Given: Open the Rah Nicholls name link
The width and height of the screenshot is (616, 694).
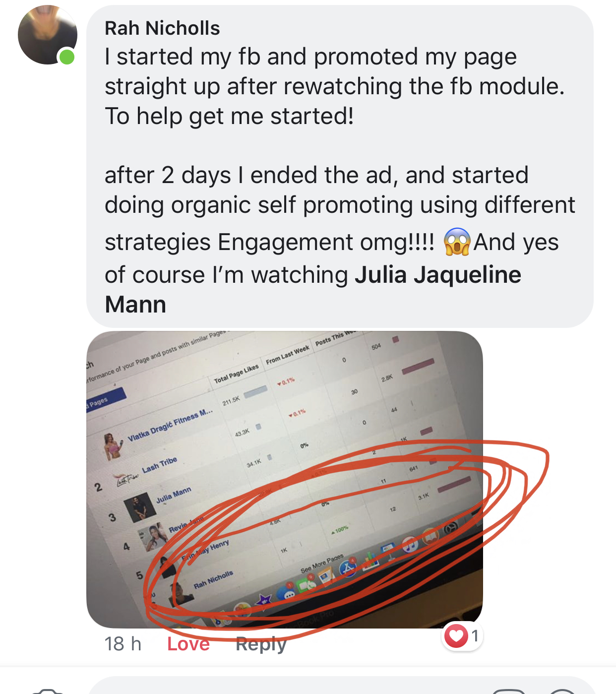Looking at the screenshot, I should 162,28.
